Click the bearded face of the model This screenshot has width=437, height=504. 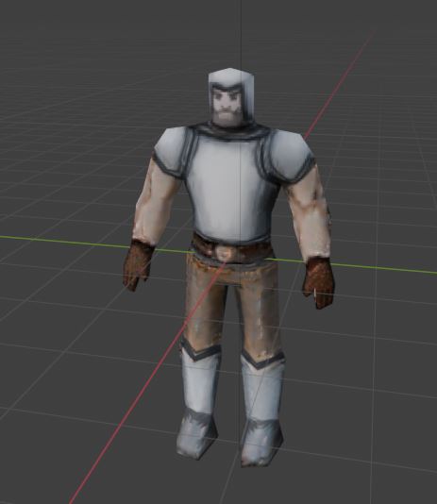click(227, 105)
